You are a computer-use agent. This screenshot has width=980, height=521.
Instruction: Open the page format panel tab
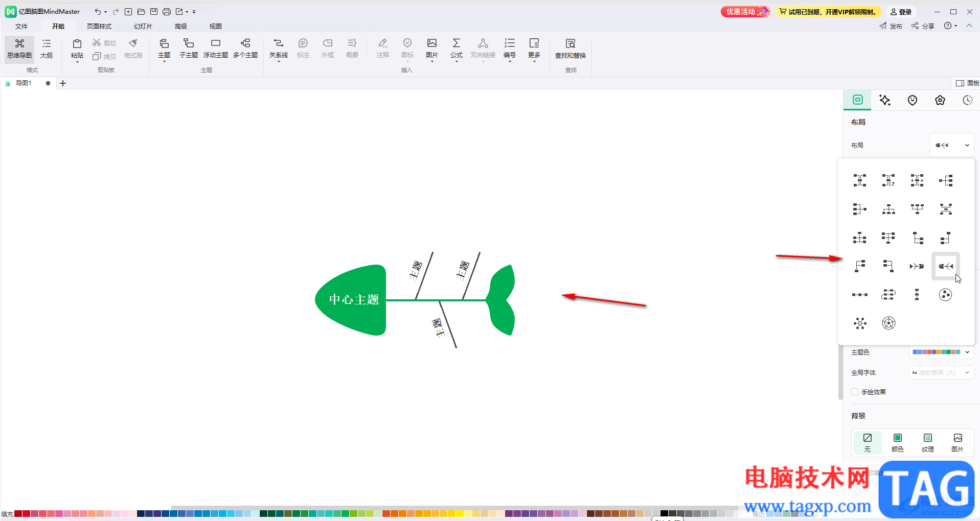pos(858,100)
